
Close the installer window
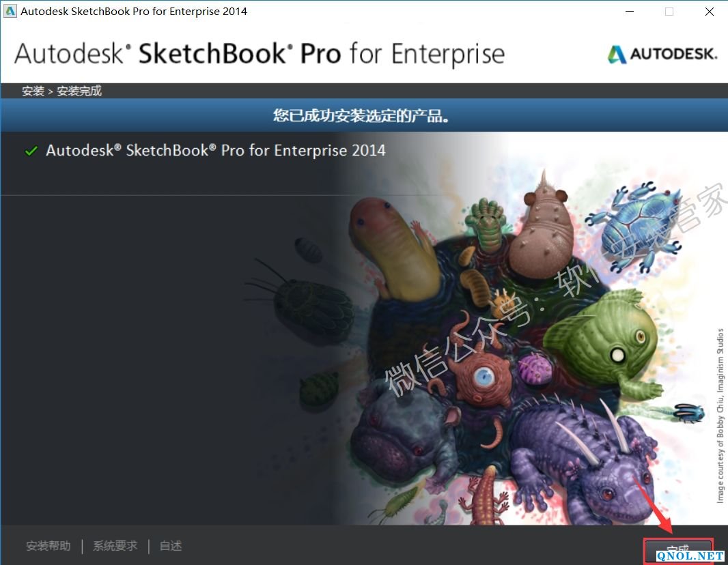[709, 12]
